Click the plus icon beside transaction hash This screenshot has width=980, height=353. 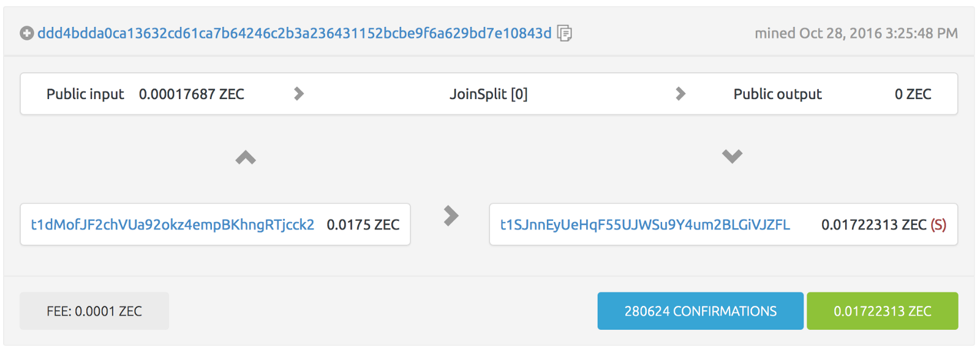pyautogui.click(x=26, y=33)
